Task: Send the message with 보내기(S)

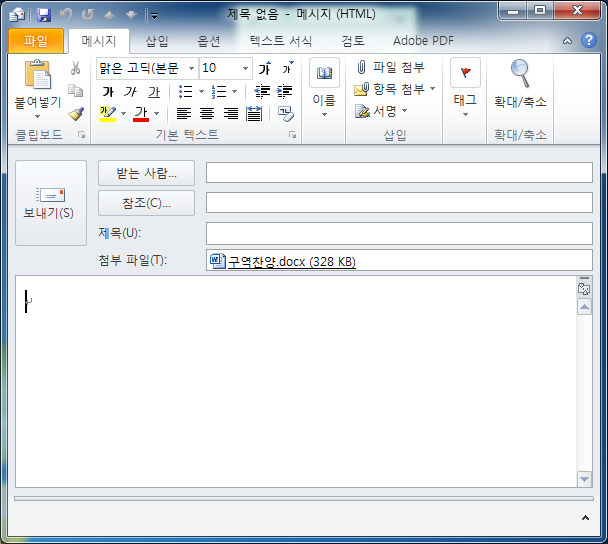Action: 51,203
